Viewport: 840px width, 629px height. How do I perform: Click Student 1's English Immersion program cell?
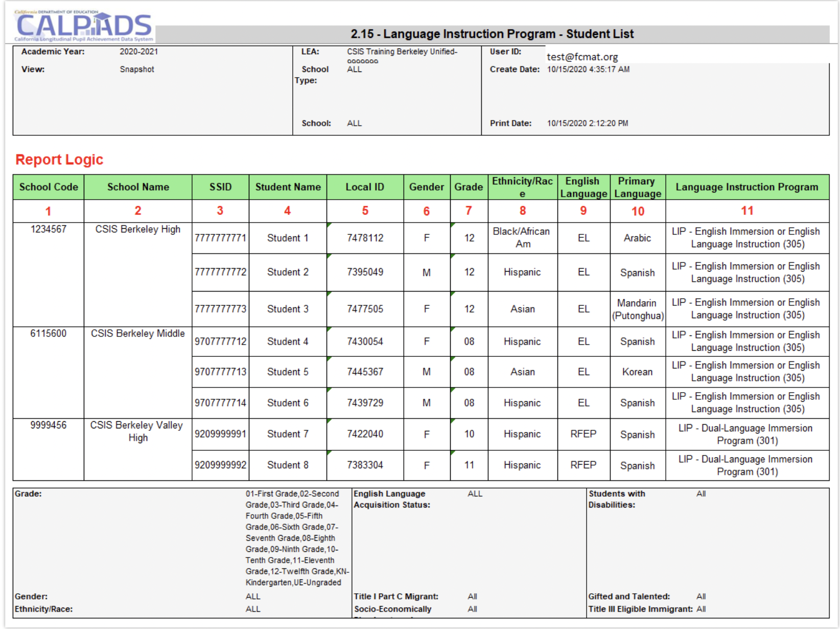(747, 238)
